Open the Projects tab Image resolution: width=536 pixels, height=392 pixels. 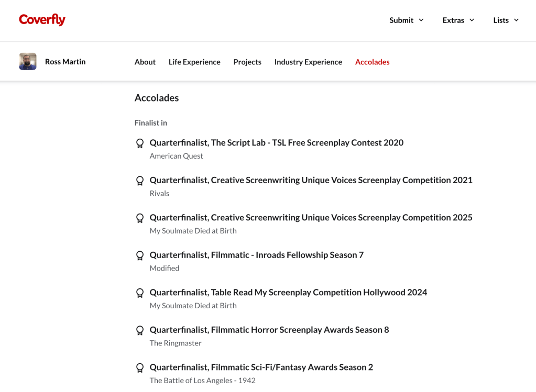[x=247, y=62]
